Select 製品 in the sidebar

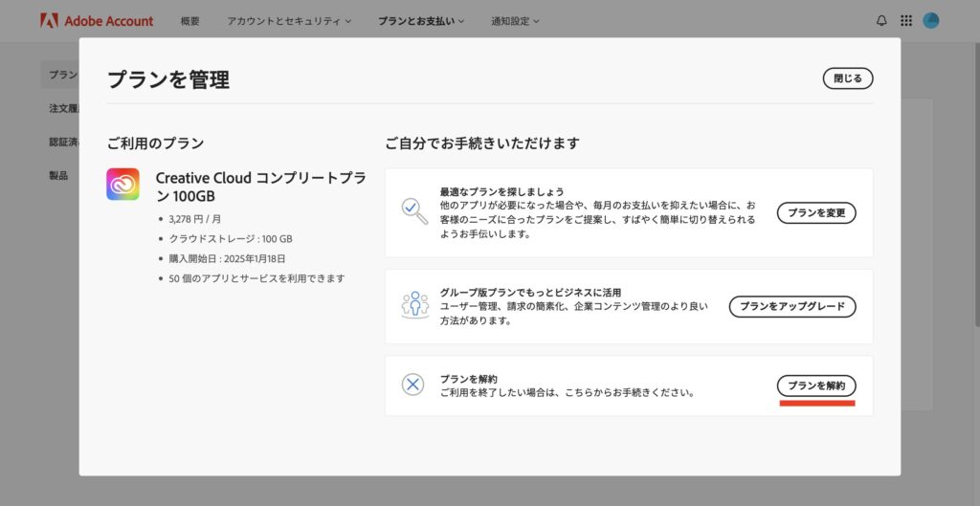point(58,175)
